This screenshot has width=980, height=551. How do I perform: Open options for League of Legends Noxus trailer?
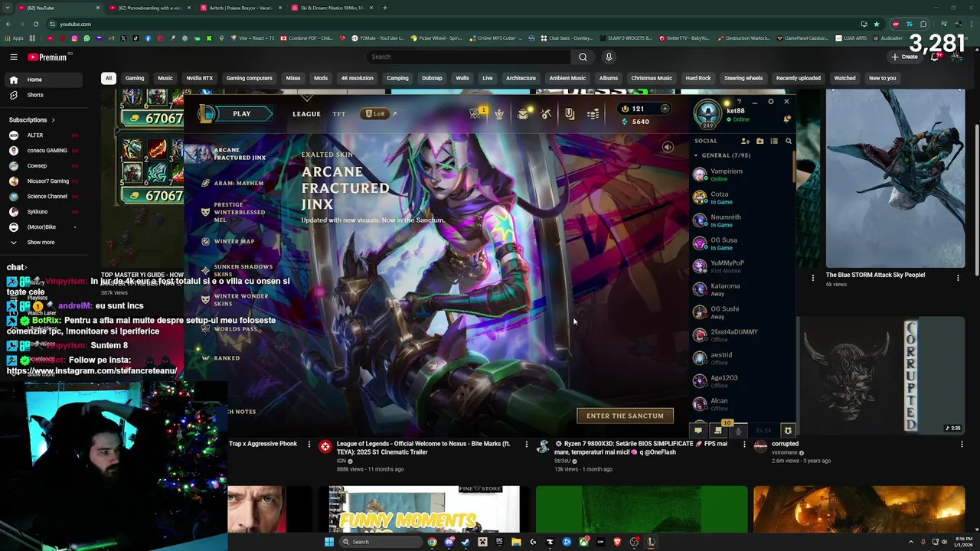coord(526,444)
